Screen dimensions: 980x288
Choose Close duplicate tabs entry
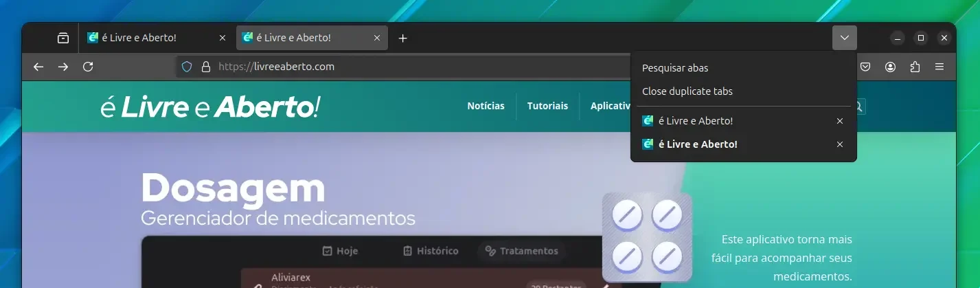(744, 91)
